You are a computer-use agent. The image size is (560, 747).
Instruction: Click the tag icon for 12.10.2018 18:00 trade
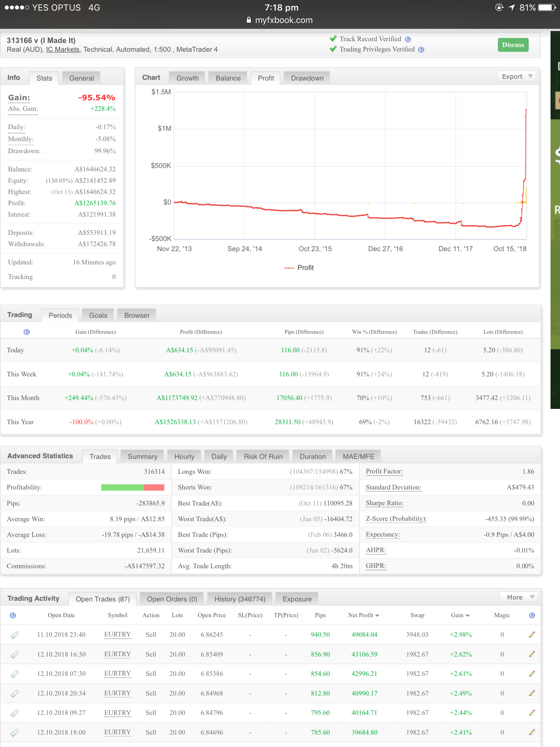click(x=15, y=732)
